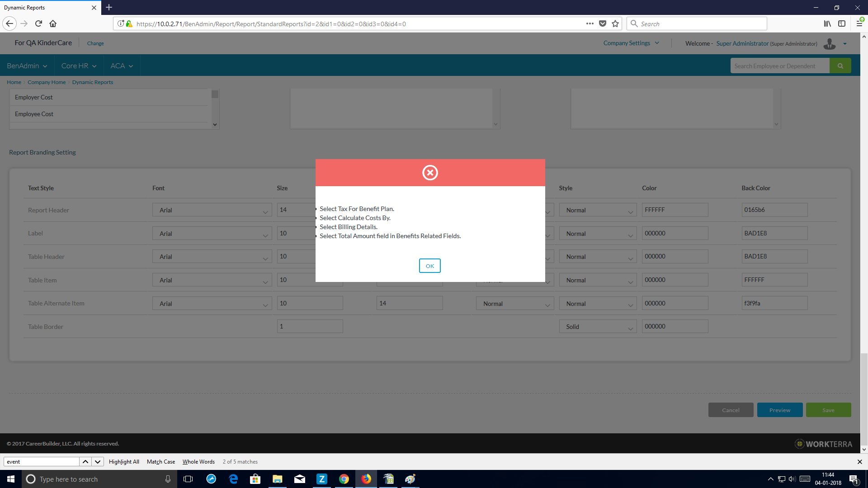Reload the page with the refresh icon
The width and height of the screenshot is (868, 488).
38,23
